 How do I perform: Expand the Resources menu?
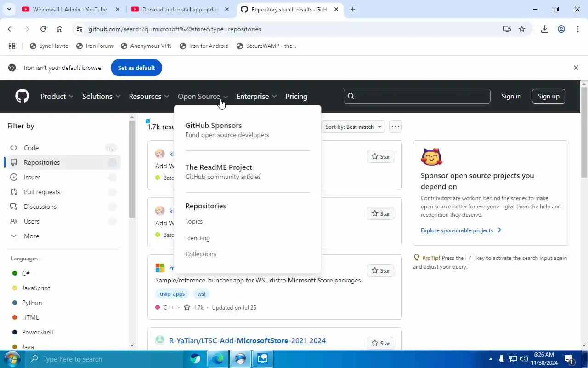149,96
